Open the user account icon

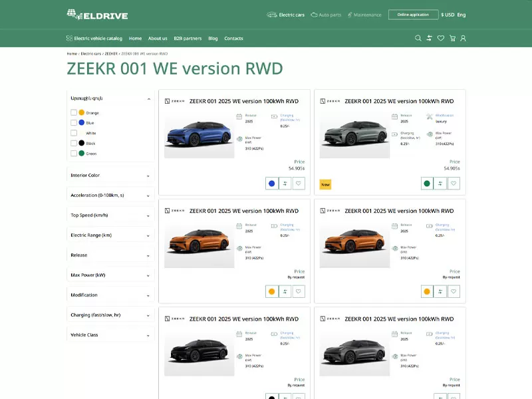tap(464, 39)
